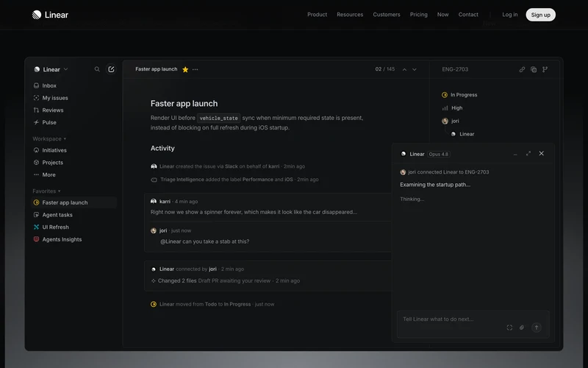Collapse the Workspace section

[49, 139]
